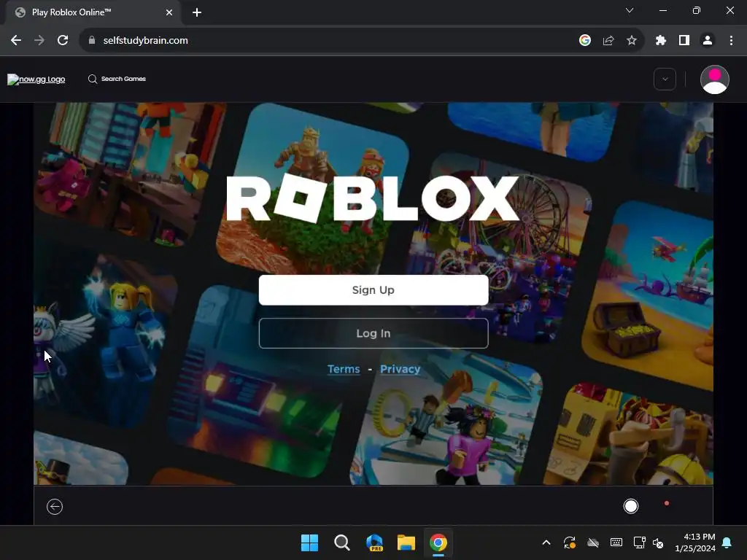
Task: Show hidden system tray icons
Action: click(x=546, y=542)
